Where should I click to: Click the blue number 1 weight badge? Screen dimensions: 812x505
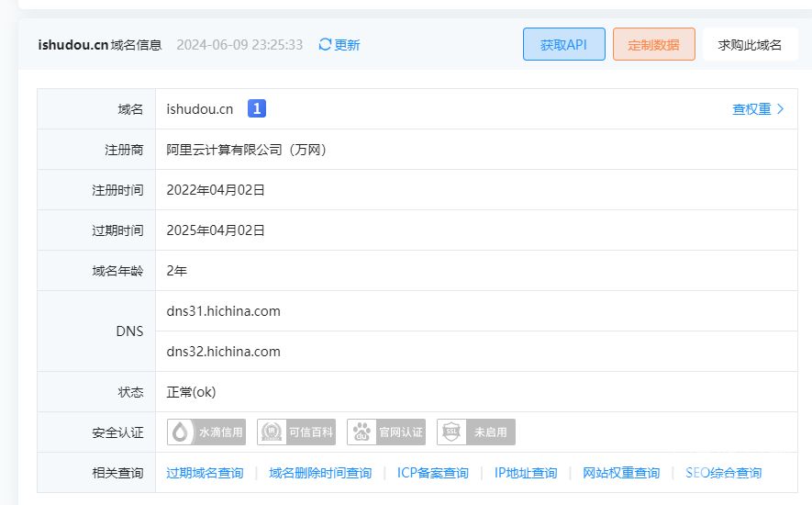pos(257,109)
